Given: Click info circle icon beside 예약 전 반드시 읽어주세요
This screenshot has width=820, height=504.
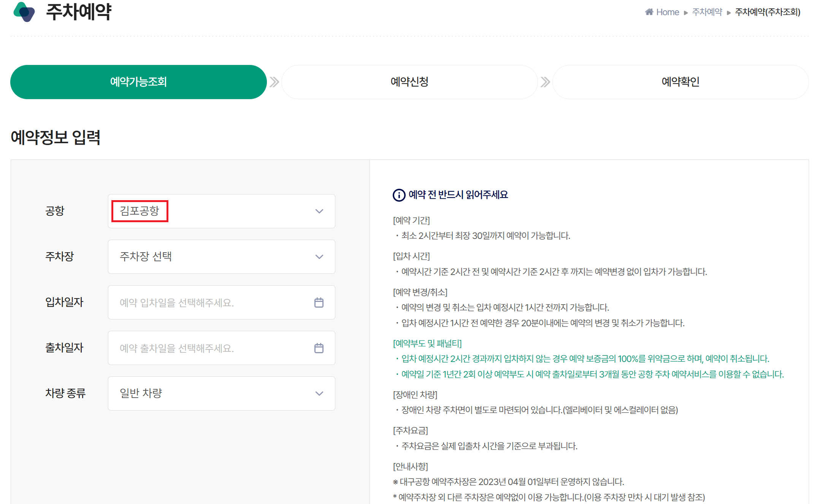Looking at the screenshot, I should [399, 195].
